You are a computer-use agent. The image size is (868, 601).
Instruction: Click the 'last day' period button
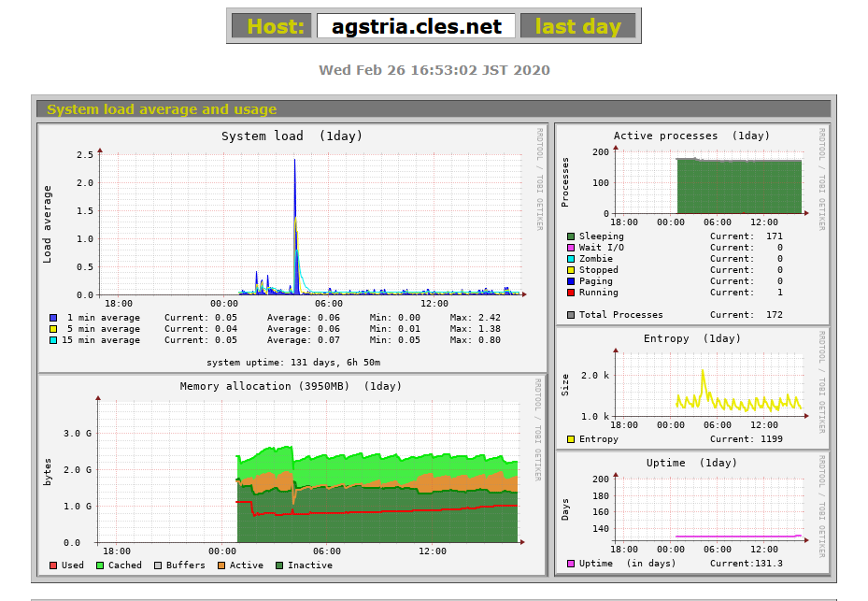(577, 26)
